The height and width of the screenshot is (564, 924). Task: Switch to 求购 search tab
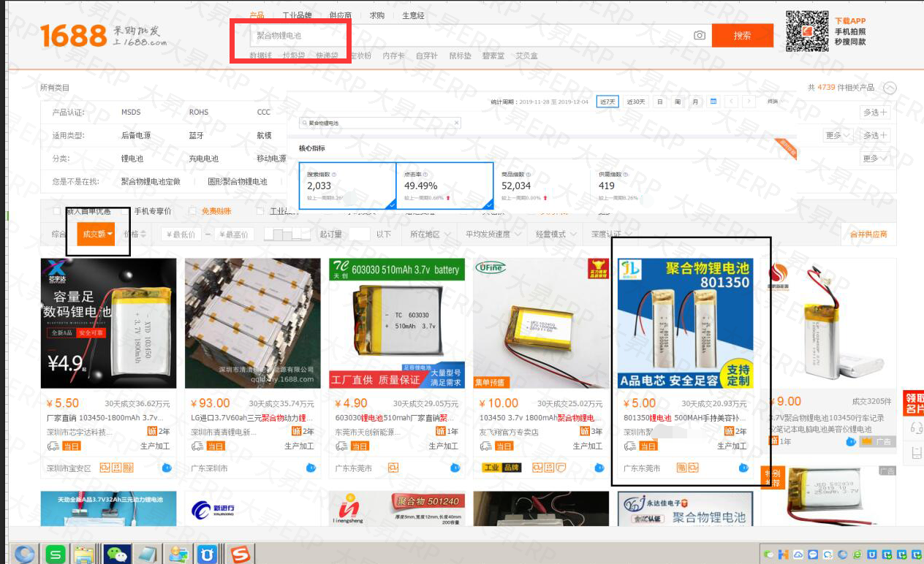pos(377,15)
